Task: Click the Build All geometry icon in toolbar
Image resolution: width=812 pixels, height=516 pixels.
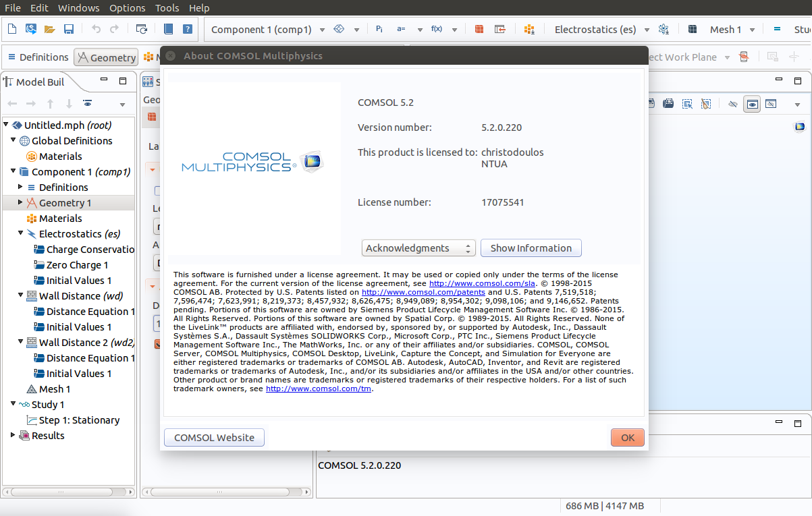Action: pos(479,29)
